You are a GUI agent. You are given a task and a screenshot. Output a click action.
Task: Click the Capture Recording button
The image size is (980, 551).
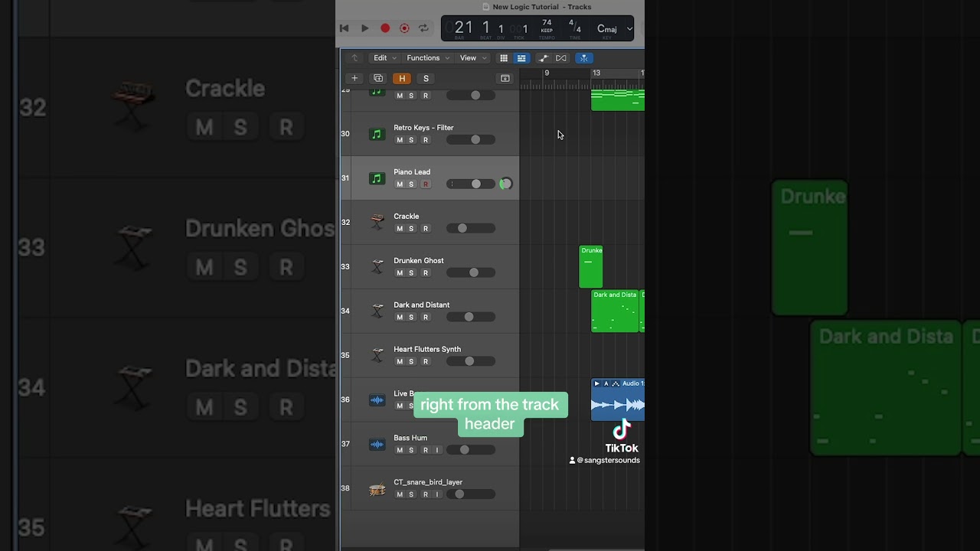pyautogui.click(x=404, y=28)
